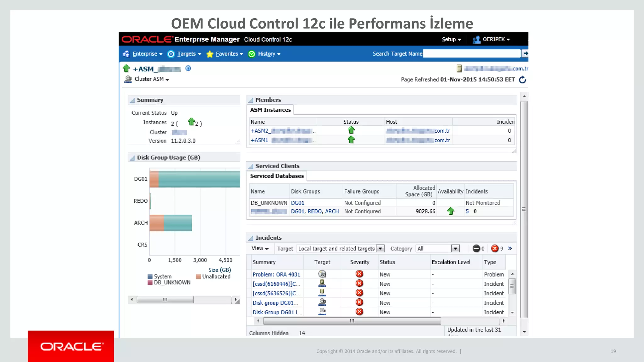The width and height of the screenshot is (644, 362).
Task: Click target icon in cssd(5636526) row
Action: (322, 293)
